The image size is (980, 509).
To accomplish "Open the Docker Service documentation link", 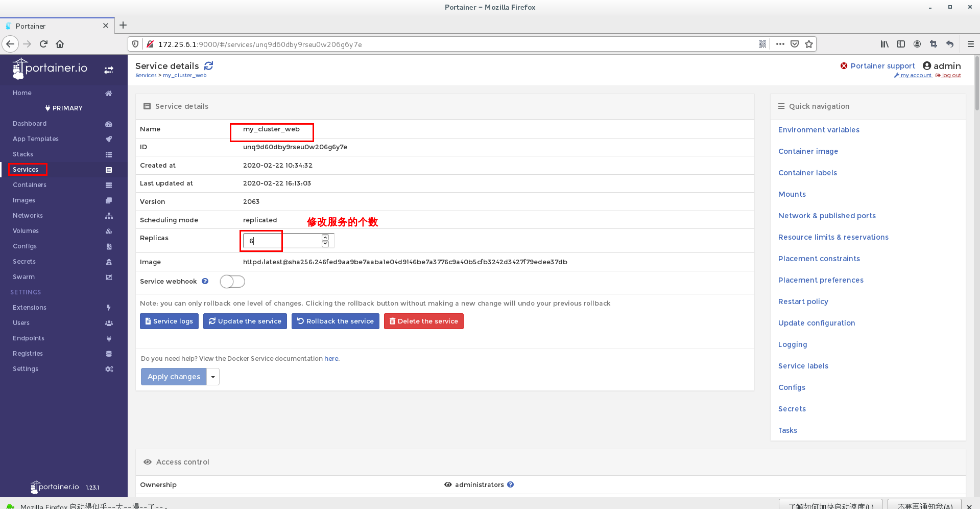I will (331, 358).
